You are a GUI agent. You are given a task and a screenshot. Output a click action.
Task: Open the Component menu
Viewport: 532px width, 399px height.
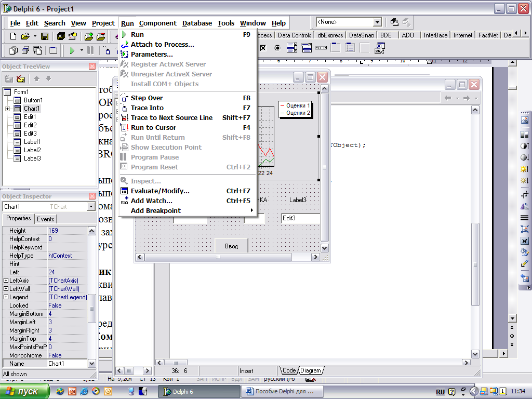(158, 23)
